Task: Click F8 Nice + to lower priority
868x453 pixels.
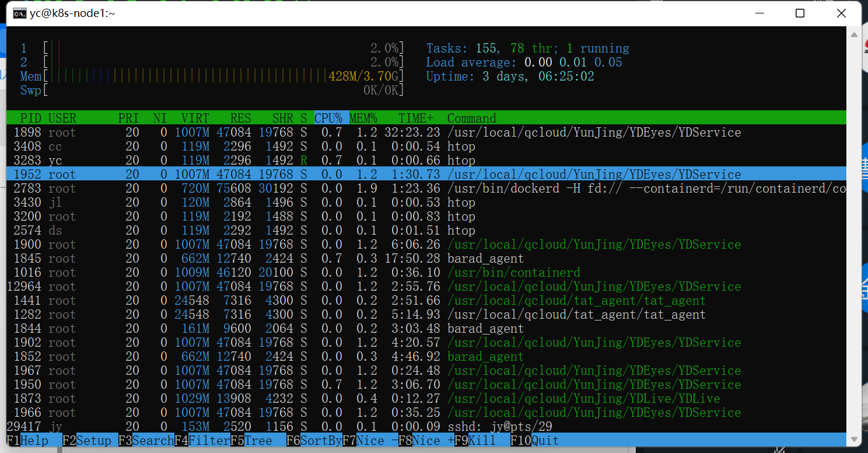Action: [426, 440]
